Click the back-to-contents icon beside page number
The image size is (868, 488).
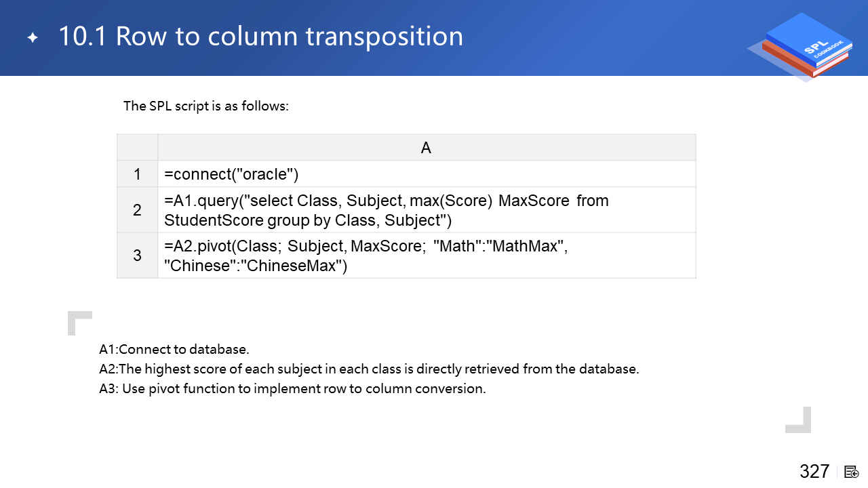852,472
